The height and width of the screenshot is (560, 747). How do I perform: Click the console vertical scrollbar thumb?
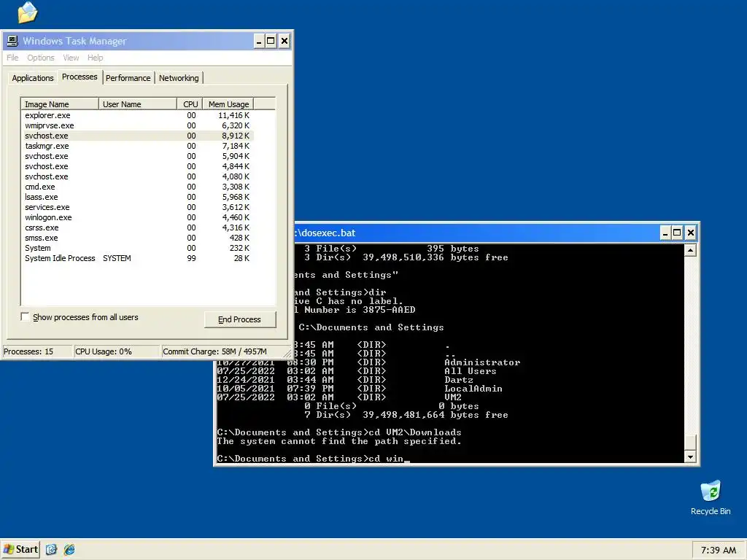[x=690, y=442]
